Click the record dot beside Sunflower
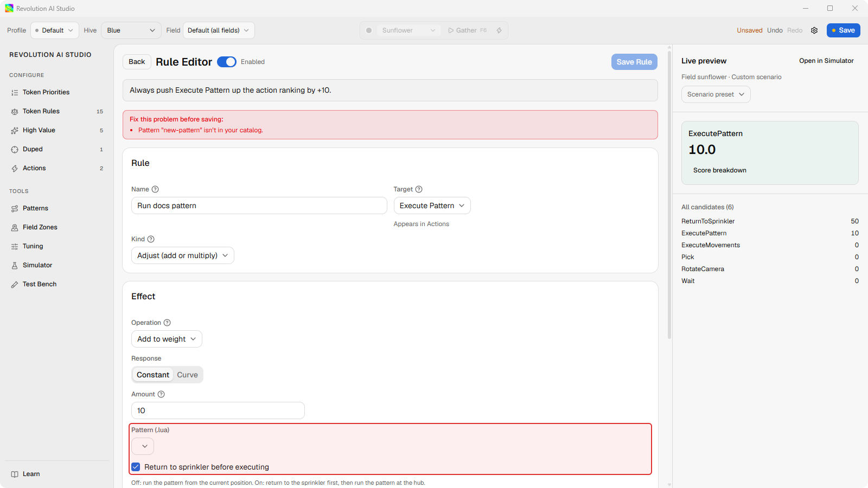The width and height of the screenshot is (868, 488). coord(369,30)
